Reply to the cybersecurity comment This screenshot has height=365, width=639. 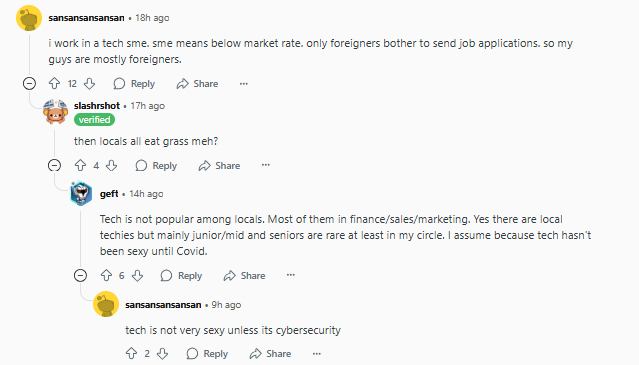pos(207,353)
